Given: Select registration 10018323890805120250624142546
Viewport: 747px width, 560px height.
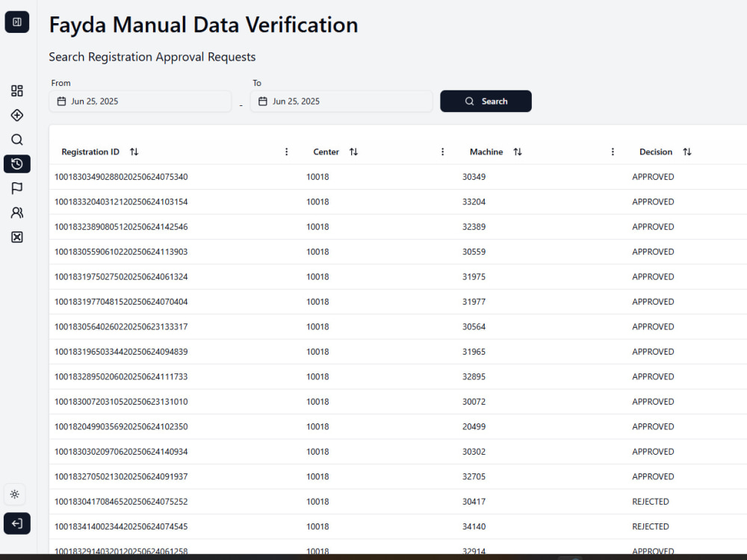Looking at the screenshot, I should click(x=121, y=227).
